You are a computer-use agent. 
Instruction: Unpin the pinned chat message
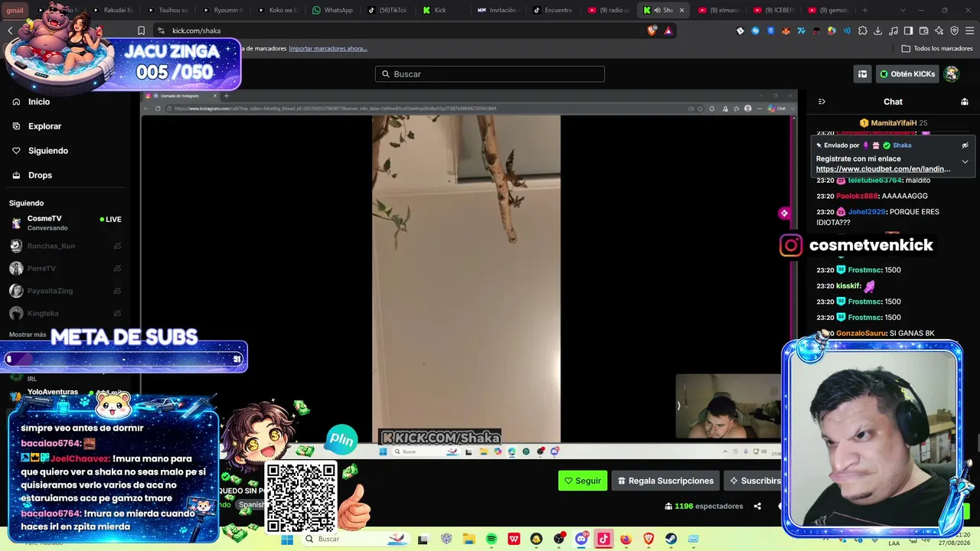[965, 145]
